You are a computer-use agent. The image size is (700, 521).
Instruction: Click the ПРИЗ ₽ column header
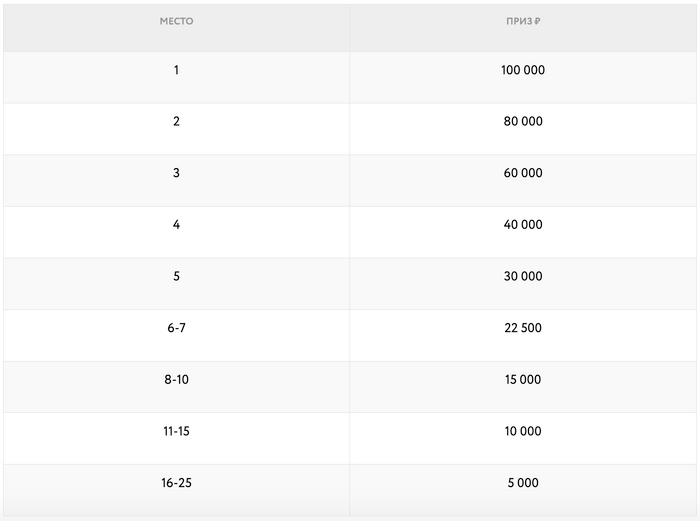pos(522,21)
